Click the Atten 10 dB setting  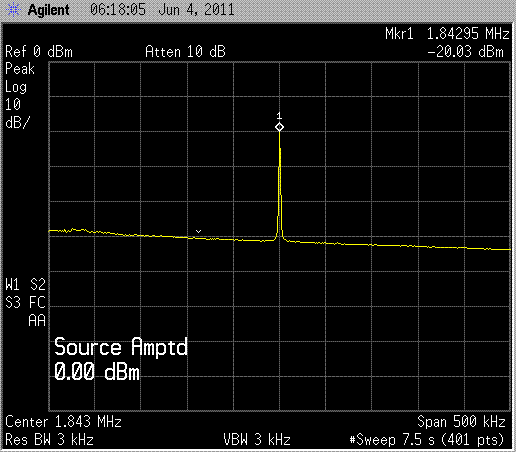[185, 52]
